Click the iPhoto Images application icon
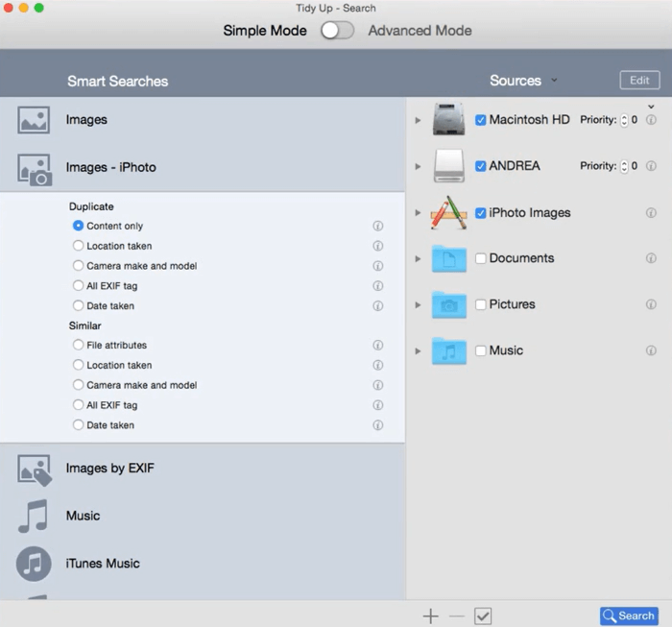Image resolution: width=672 pixels, height=627 pixels. [448, 212]
